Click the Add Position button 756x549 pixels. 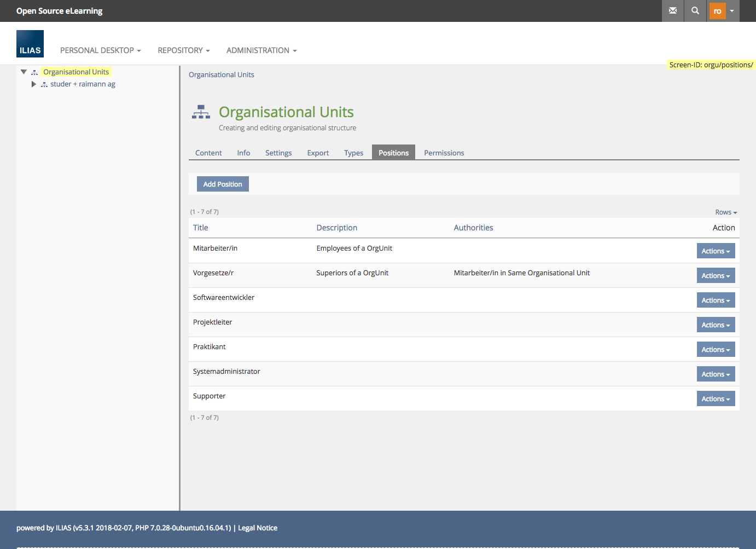(x=223, y=184)
